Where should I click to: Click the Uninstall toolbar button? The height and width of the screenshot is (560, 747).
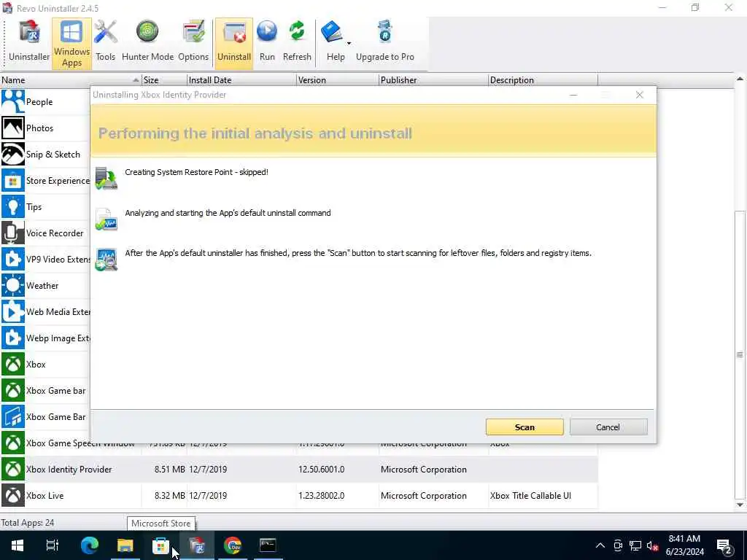tap(234, 43)
